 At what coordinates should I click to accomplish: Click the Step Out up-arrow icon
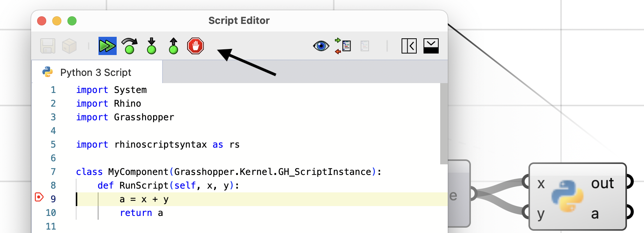(x=174, y=46)
